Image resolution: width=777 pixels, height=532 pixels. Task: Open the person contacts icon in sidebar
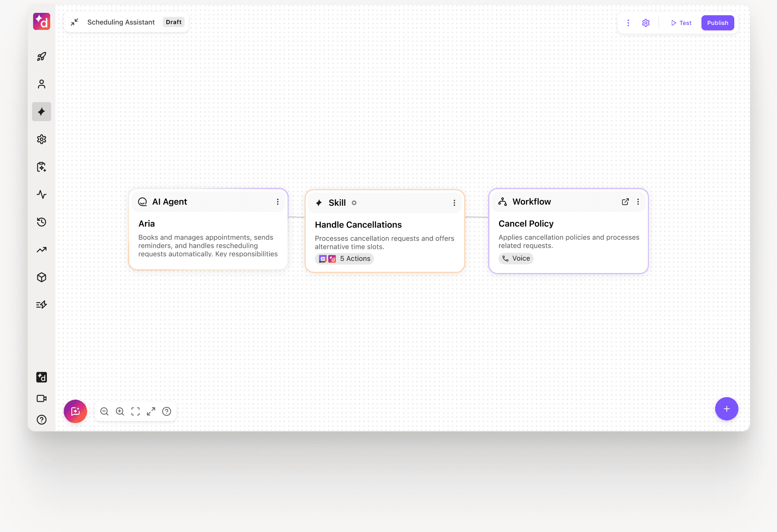(42, 84)
